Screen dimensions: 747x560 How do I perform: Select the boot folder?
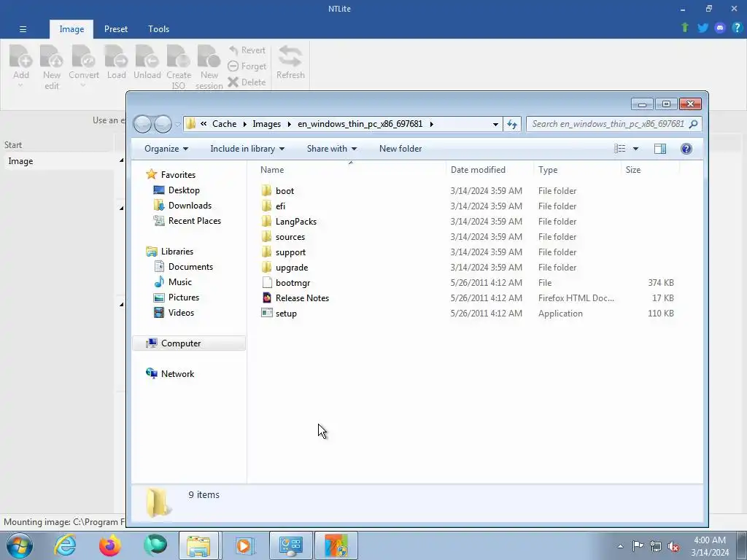285,191
